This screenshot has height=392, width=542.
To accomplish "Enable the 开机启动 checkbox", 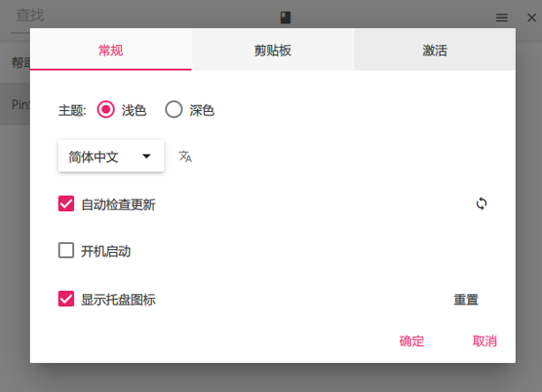I will [x=66, y=251].
